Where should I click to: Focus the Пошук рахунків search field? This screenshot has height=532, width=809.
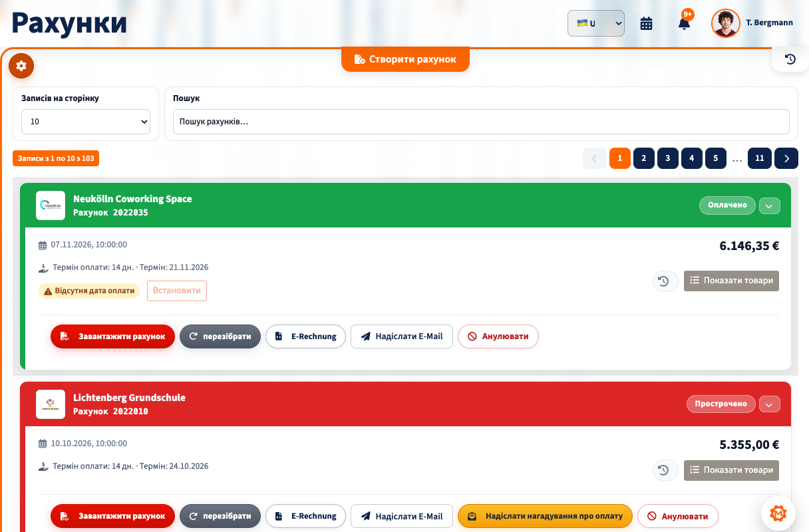481,122
